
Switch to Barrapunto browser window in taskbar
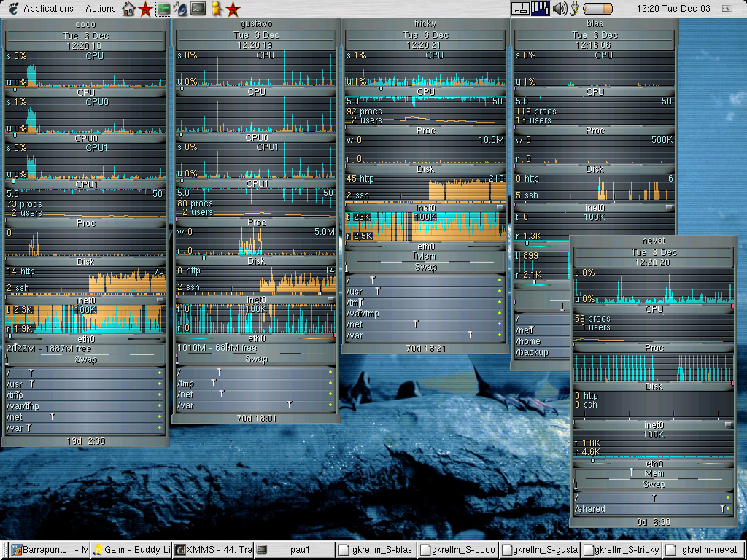click(50, 550)
